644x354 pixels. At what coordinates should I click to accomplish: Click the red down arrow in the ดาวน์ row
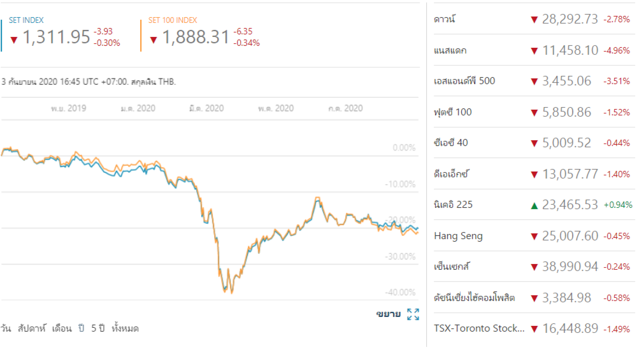(534, 20)
